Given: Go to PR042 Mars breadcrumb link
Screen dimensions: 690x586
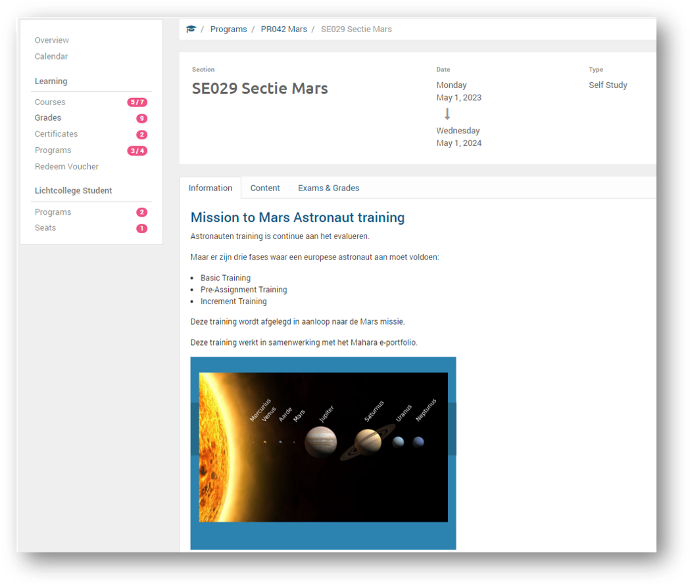Looking at the screenshot, I should click(284, 29).
